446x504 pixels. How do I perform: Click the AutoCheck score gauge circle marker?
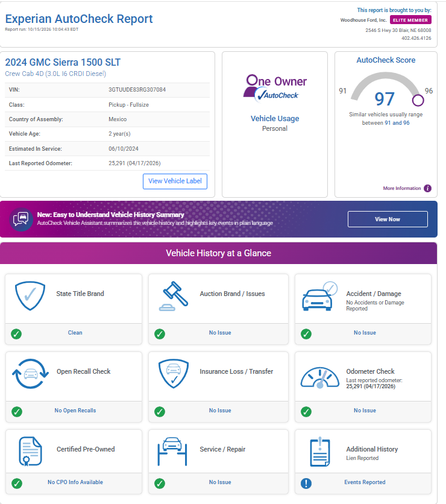pyautogui.click(x=418, y=100)
